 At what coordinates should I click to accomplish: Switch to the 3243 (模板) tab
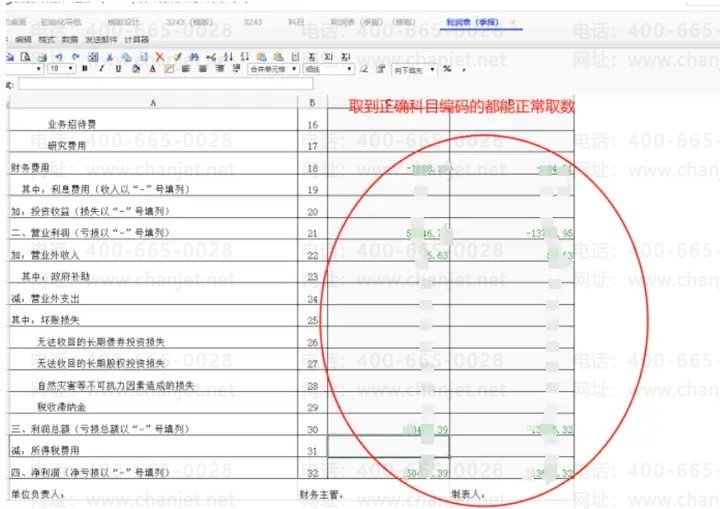click(189, 22)
